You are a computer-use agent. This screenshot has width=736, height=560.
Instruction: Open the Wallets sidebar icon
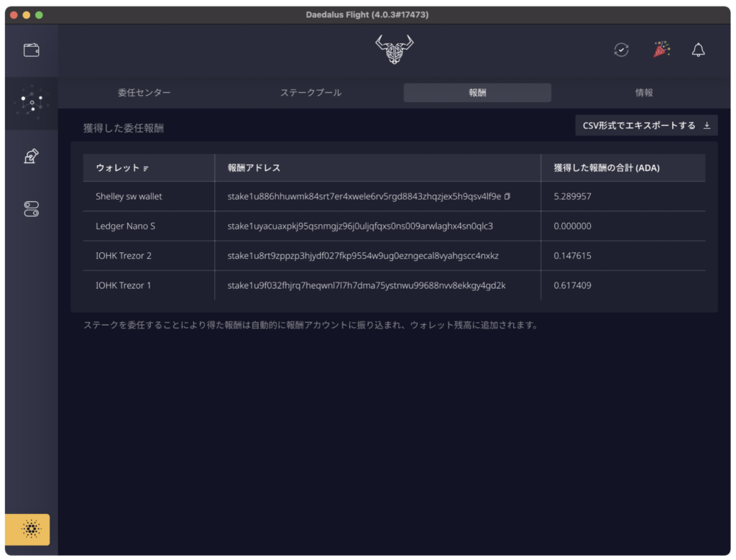31,50
